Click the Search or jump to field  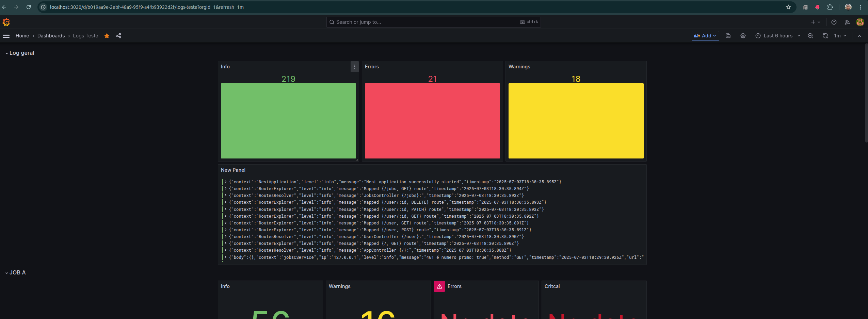click(x=433, y=22)
